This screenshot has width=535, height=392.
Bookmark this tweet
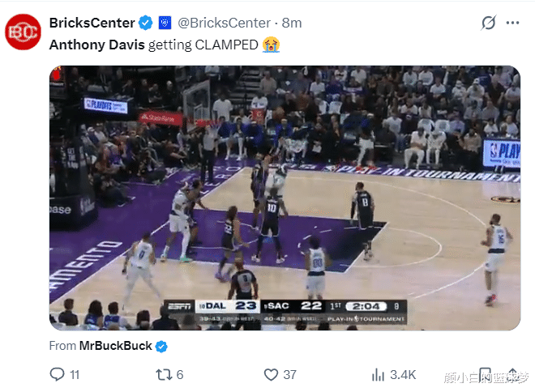[x=482, y=374]
